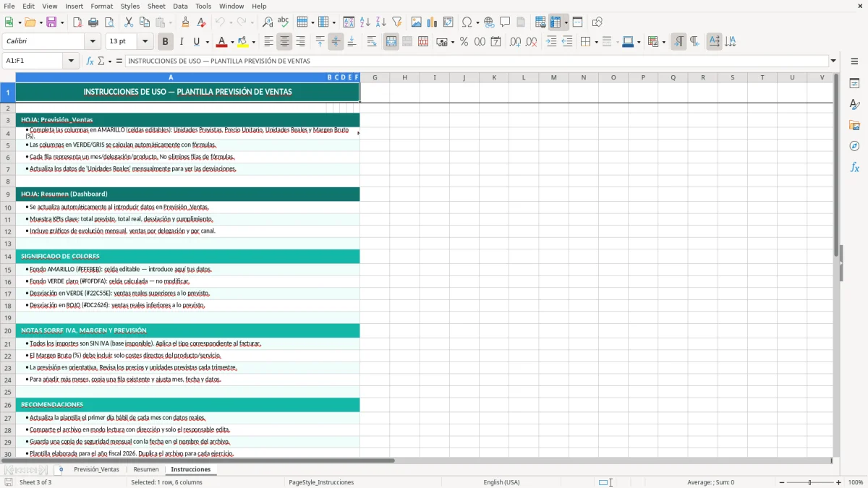The width and height of the screenshot is (868, 488).
Task: Activate Clone Formatting paintbrush
Action: (x=185, y=22)
